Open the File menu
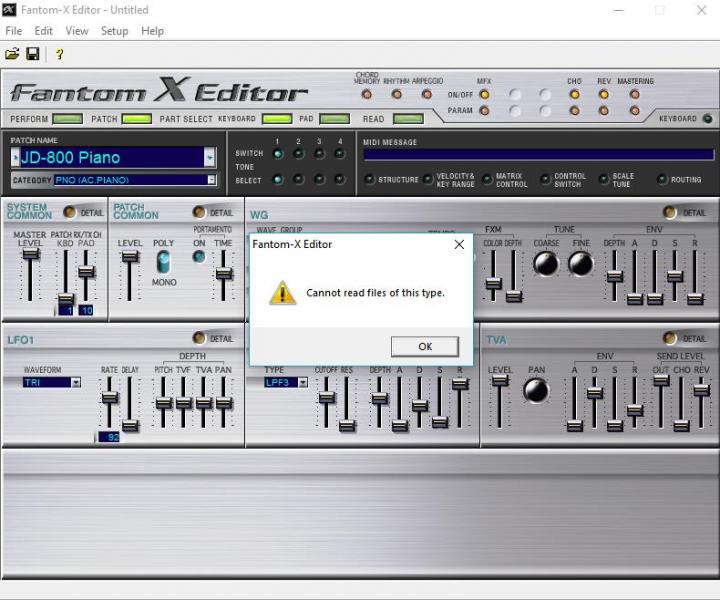 tap(13, 31)
